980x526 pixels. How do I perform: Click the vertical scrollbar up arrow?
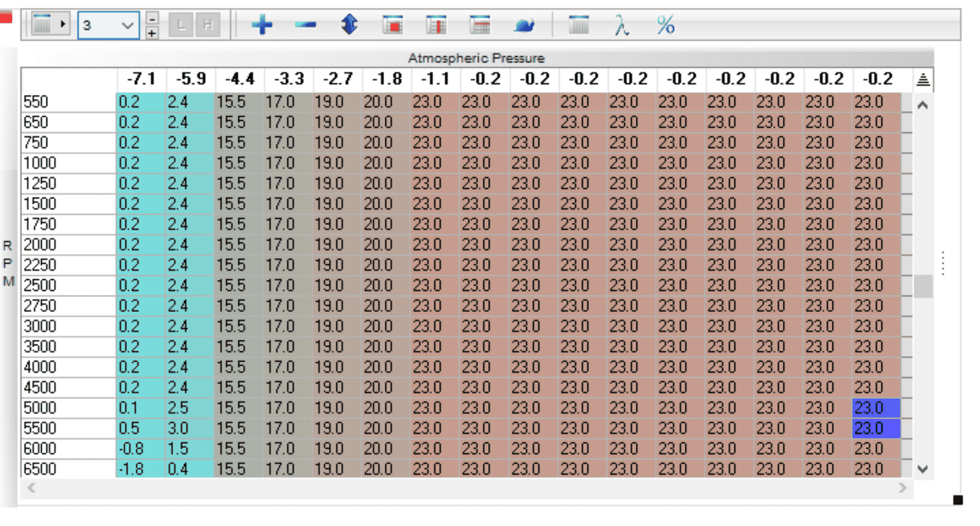(x=923, y=105)
